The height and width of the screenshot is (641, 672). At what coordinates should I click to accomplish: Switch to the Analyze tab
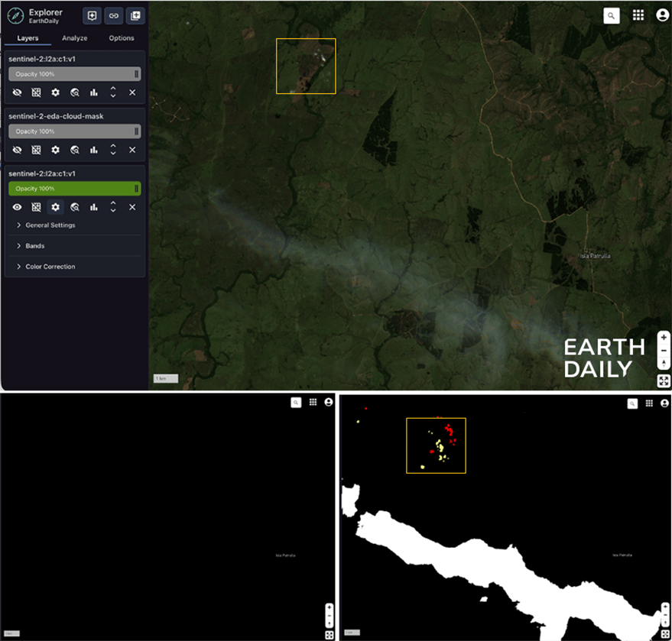pyautogui.click(x=74, y=37)
